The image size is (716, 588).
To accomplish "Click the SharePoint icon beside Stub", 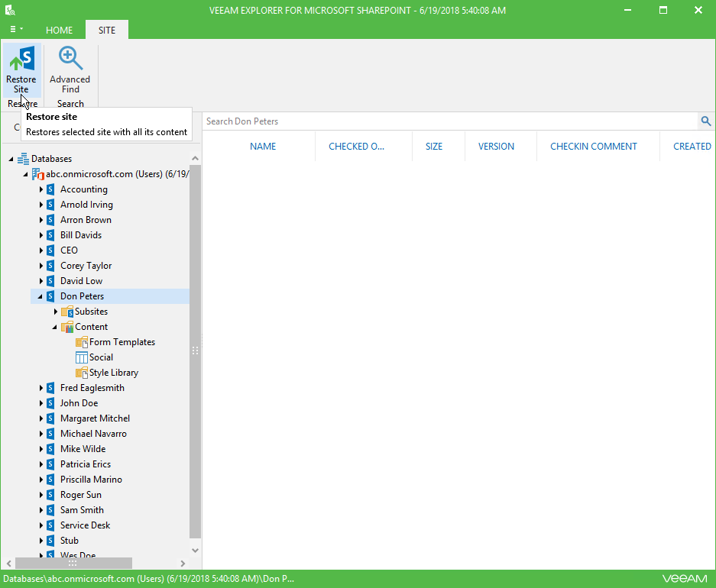I will (x=50, y=541).
